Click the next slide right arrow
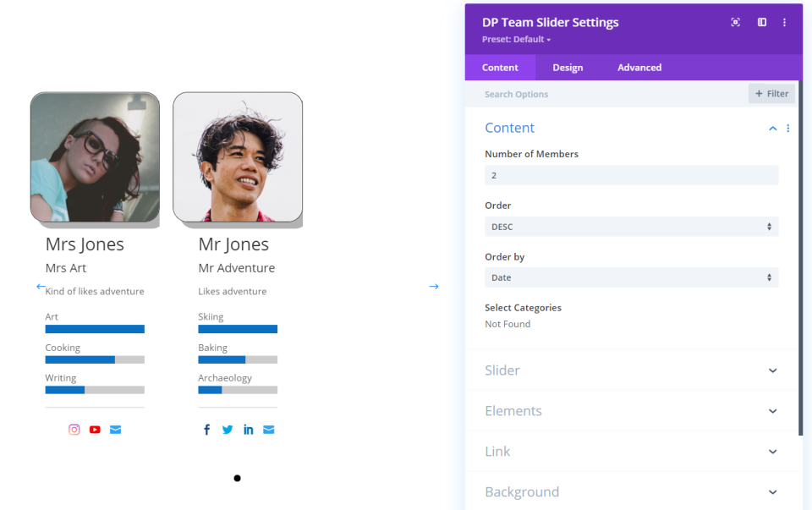 434,287
